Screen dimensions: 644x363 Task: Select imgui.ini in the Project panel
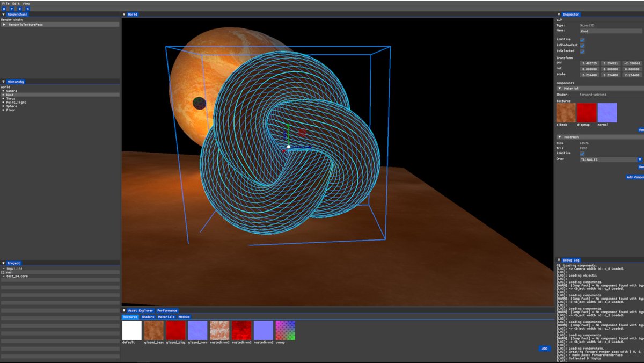14,268
